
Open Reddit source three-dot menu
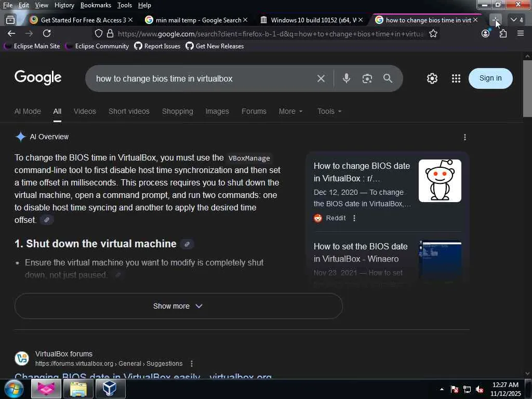pyautogui.click(x=354, y=218)
